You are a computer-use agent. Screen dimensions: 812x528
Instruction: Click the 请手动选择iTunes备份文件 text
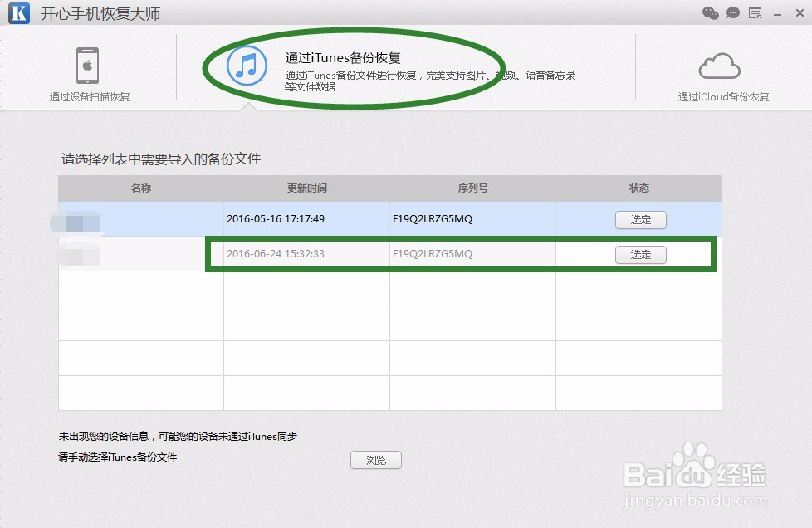coord(118,457)
